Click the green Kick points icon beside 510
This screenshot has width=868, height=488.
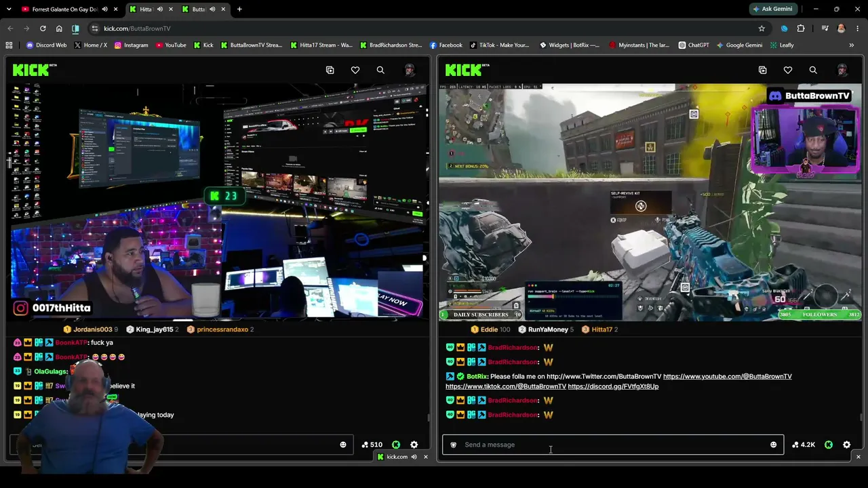(396, 445)
